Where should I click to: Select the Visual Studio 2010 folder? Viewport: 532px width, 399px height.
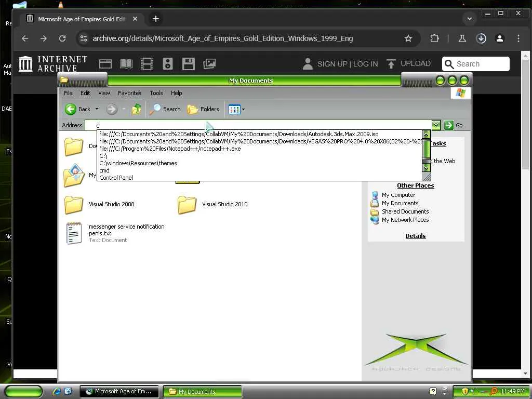pos(212,204)
